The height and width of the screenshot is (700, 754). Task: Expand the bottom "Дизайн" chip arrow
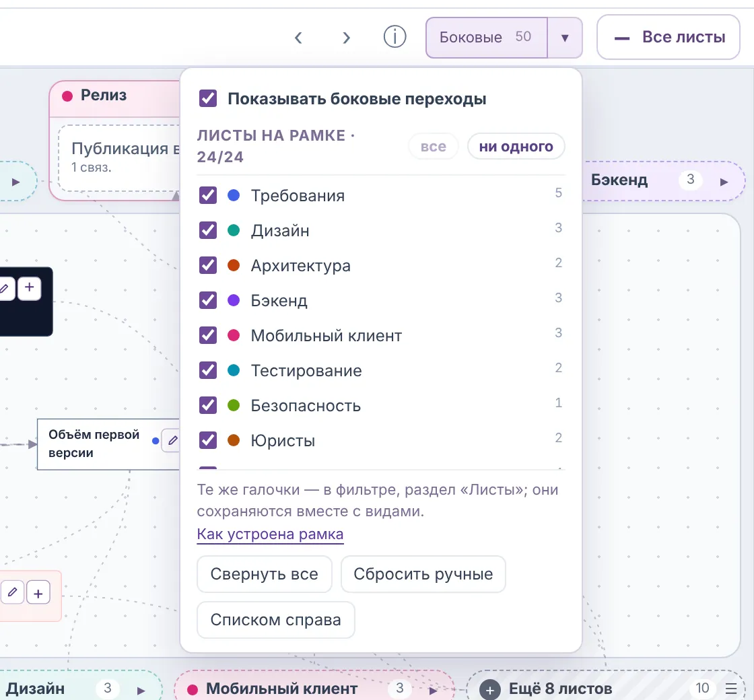pos(141,691)
